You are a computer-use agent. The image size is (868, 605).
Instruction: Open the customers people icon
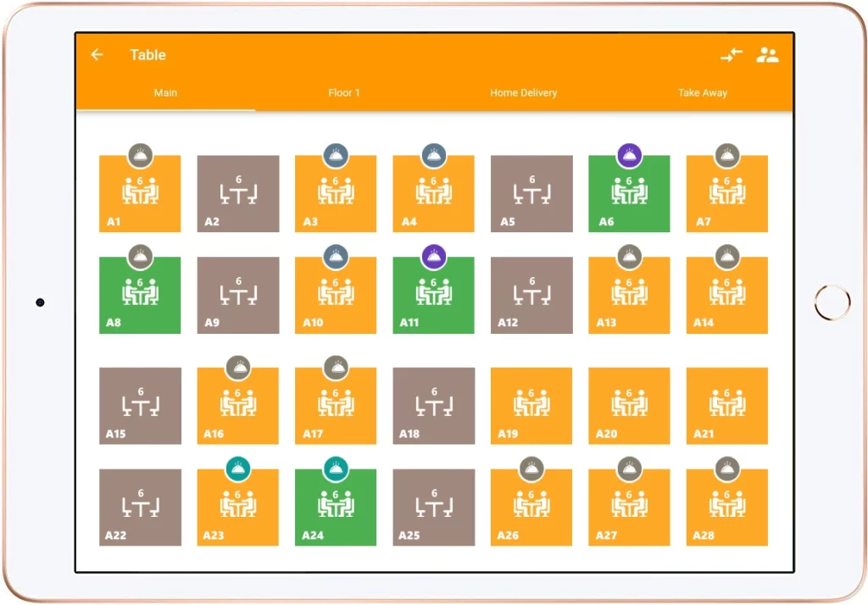coord(767,55)
